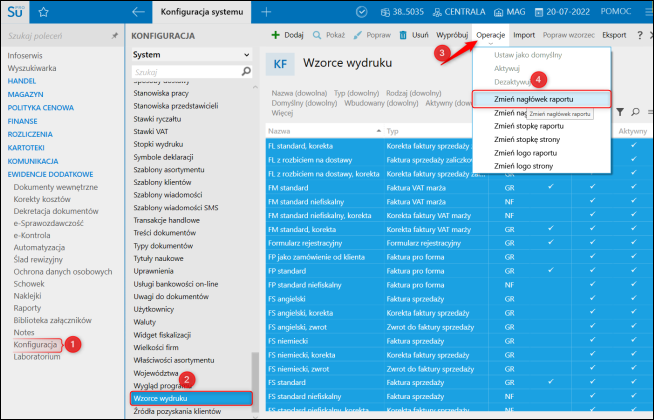Toggle Aktywny checkmark for FS standard
The image size is (654, 420).
pos(634,381)
